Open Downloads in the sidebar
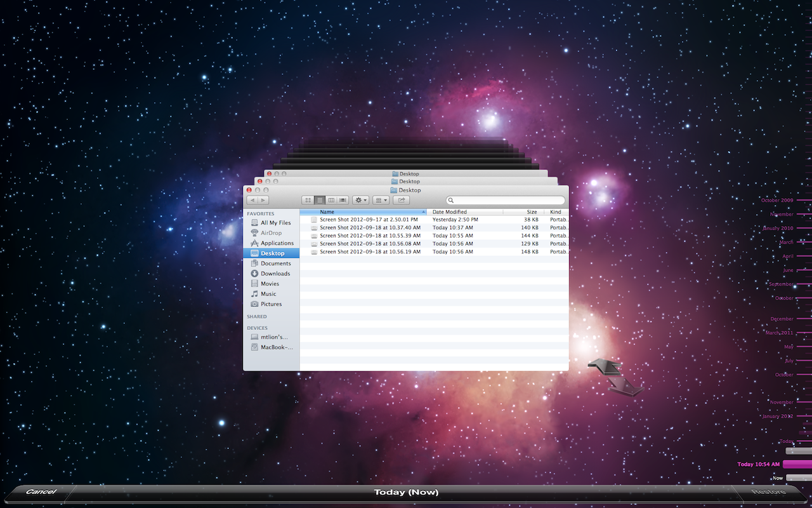This screenshot has width=812, height=508. [271, 274]
